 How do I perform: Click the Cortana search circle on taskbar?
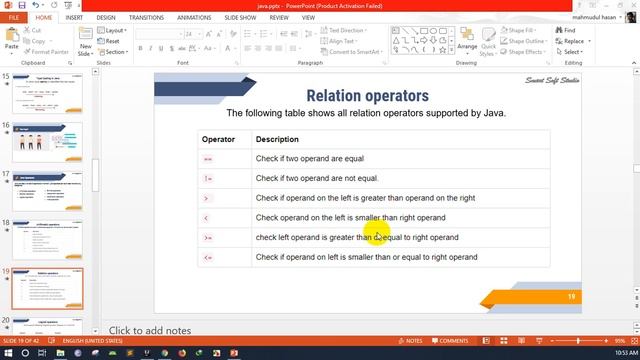[25, 353]
